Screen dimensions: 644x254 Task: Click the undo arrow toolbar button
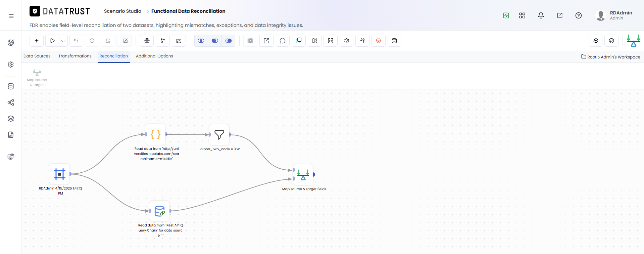(x=76, y=41)
